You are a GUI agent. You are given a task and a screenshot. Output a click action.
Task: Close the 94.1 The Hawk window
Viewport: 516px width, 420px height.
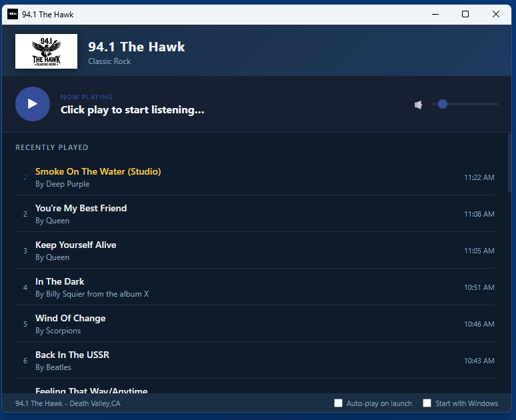coord(496,14)
